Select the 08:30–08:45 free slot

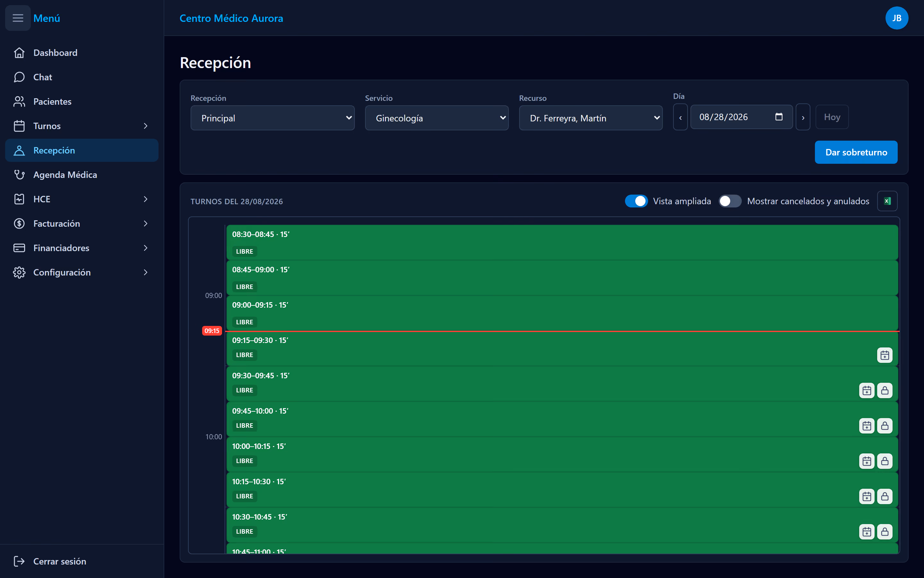click(x=562, y=242)
